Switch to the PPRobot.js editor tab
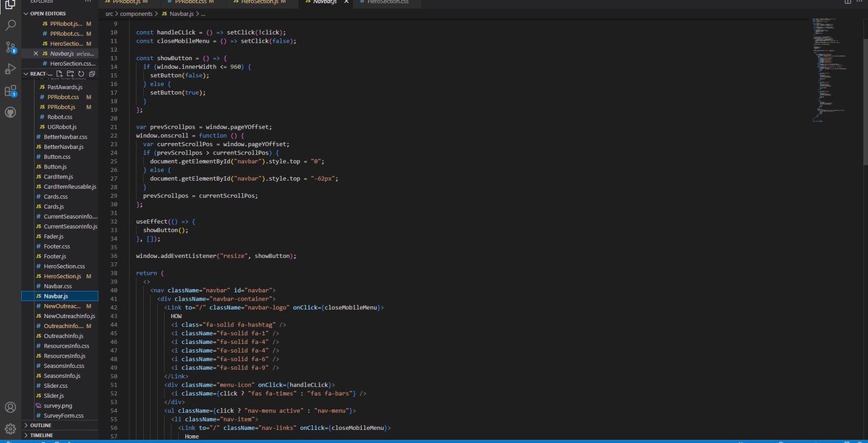Viewport: 868px width, 443px height. [x=130, y=2]
